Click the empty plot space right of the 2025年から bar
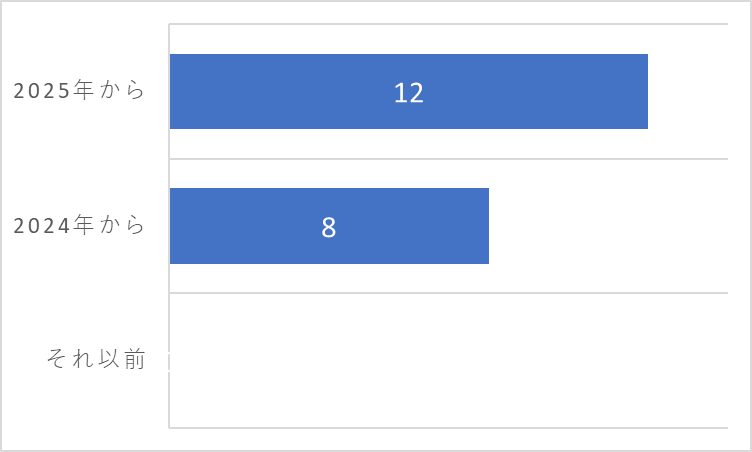Screen dimensions: 752x452 point(688,92)
